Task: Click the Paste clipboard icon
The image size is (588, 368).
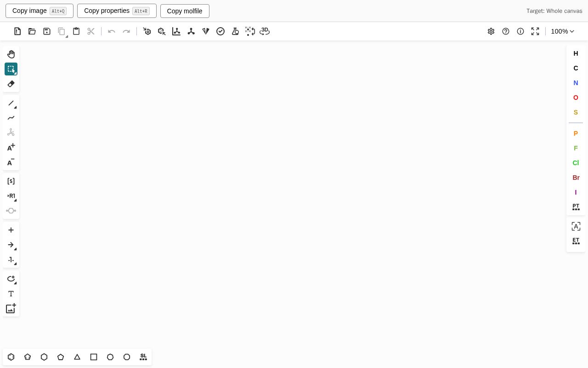Action: point(76,31)
